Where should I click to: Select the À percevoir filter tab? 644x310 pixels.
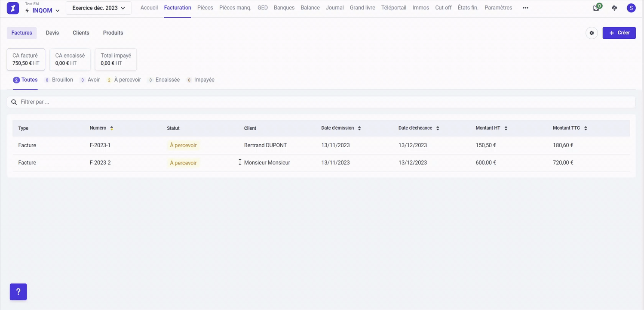pyautogui.click(x=127, y=80)
